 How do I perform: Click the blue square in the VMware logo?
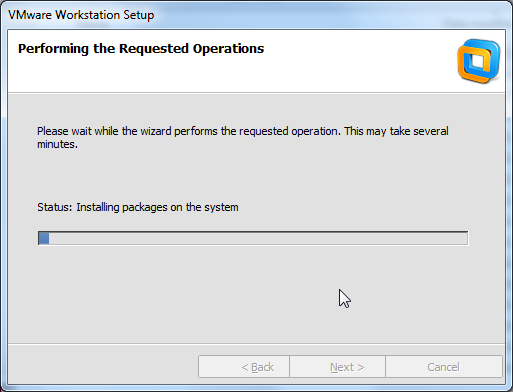pyautogui.click(x=485, y=57)
